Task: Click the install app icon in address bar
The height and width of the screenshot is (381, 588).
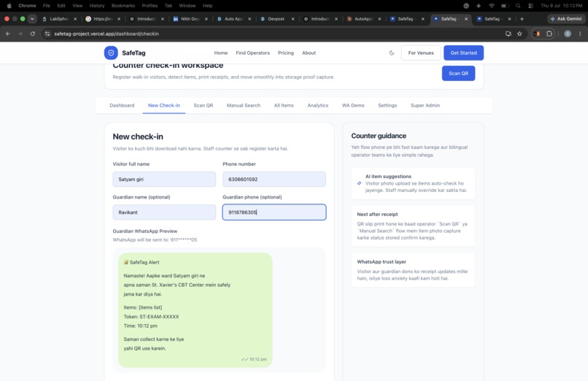Action: click(x=508, y=34)
